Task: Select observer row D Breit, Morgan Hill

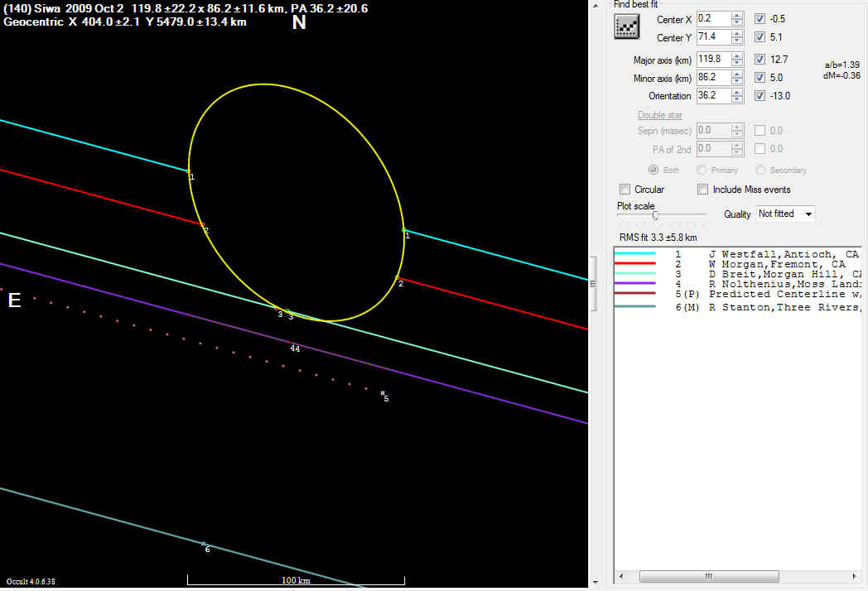Action: (x=737, y=275)
